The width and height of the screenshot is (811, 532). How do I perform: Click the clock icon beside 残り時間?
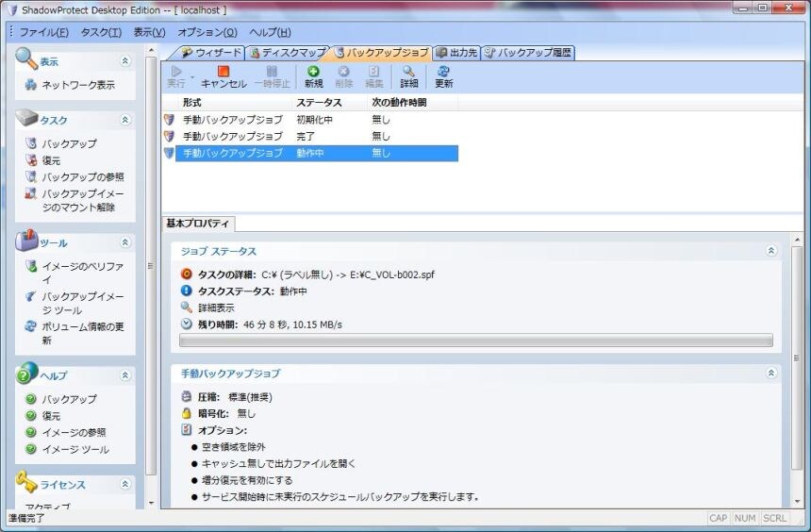tap(186, 324)
